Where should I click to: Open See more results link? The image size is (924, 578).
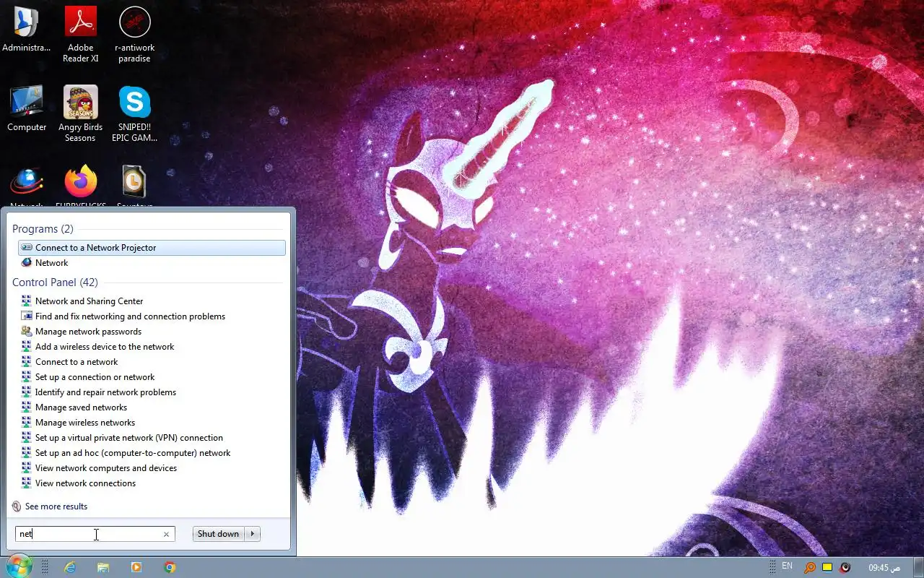tap(56, 506)
